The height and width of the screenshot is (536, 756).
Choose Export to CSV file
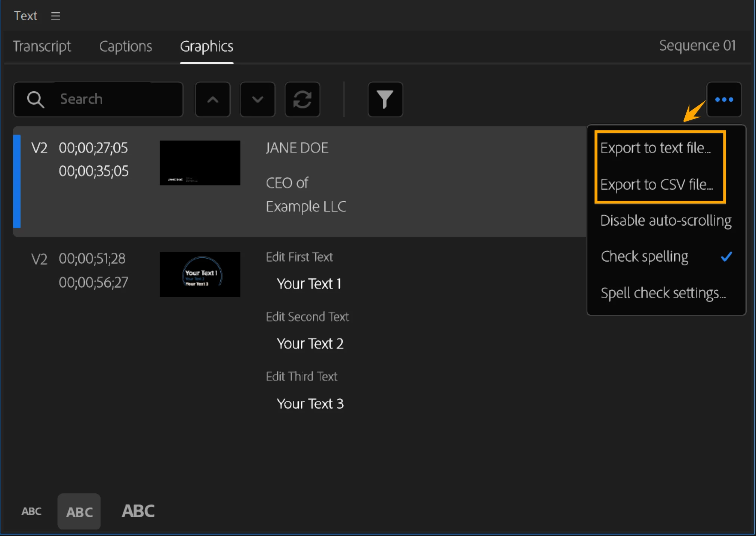[x=656, y=185]
